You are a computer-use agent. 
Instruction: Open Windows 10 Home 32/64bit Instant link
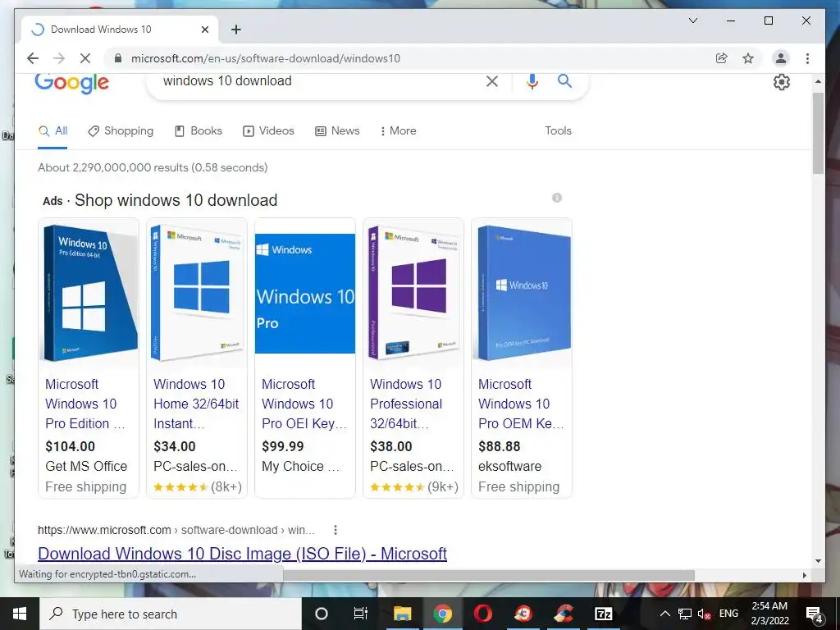click(196, 404)
